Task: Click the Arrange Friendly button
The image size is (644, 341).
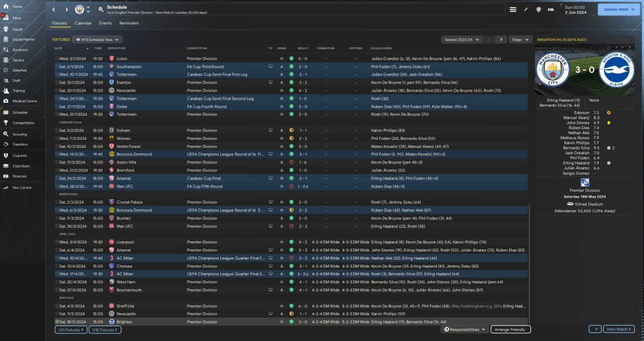Action: (x=510, y=329)
